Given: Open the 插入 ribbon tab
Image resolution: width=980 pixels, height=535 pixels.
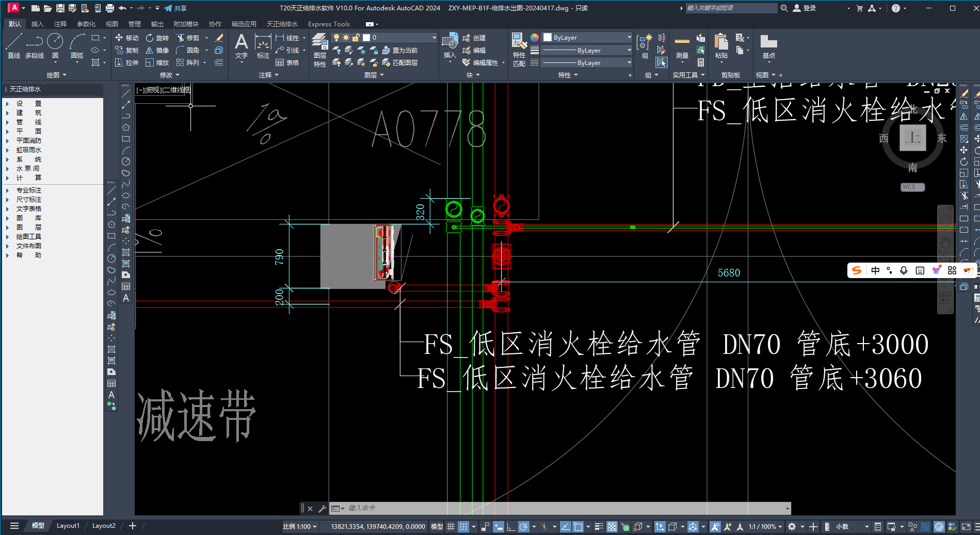Looking at the screenshot, I should (37, 24).
